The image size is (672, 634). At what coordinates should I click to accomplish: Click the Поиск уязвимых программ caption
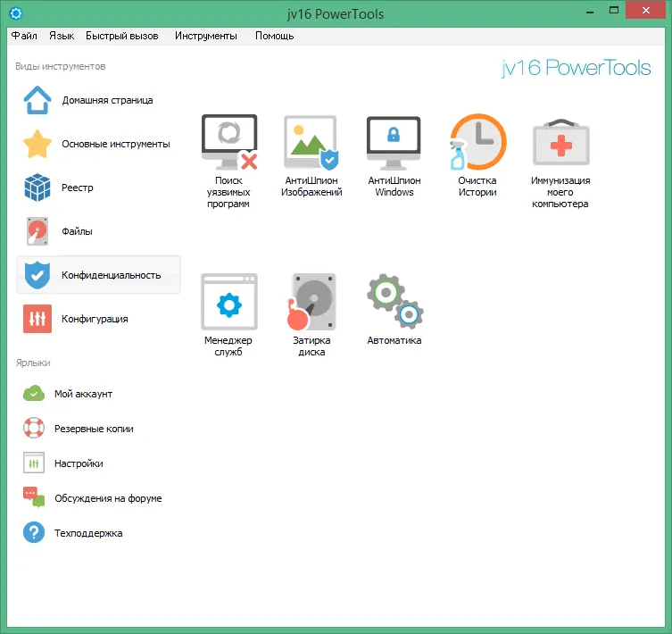(x=228, y=192)
